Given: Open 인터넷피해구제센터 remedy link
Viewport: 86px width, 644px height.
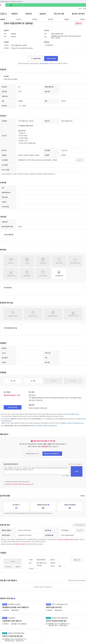Looking at the screenshot, I should (23, 484).
